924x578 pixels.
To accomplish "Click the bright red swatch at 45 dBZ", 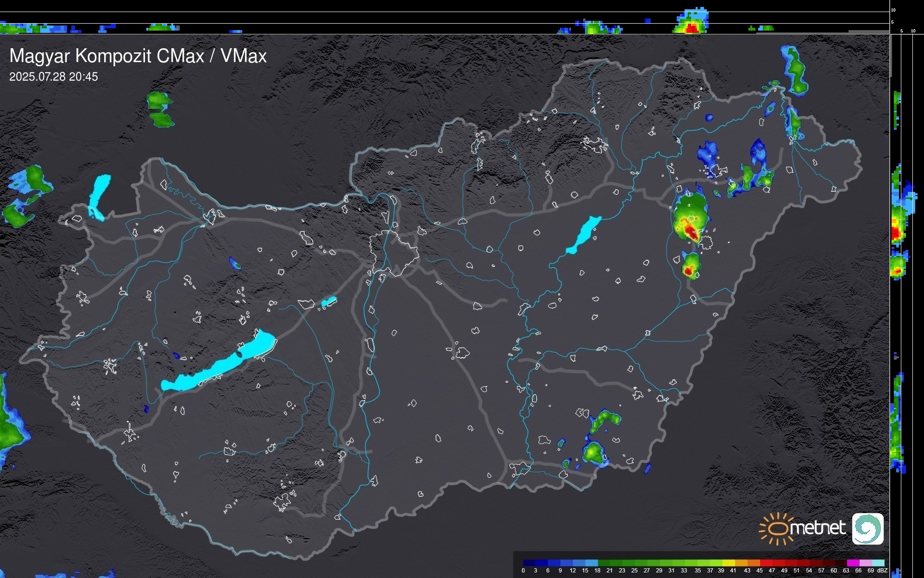I will click(766, 563).
